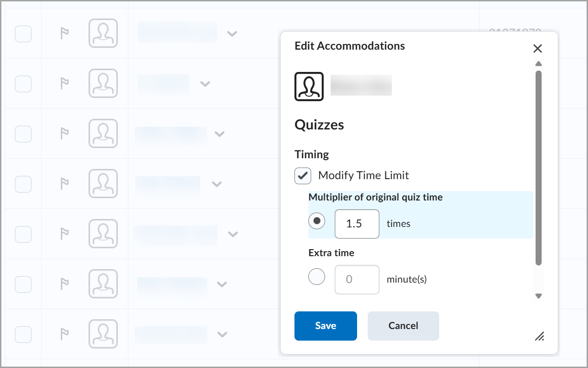Click the Timing section label

(x=311, y=154)
